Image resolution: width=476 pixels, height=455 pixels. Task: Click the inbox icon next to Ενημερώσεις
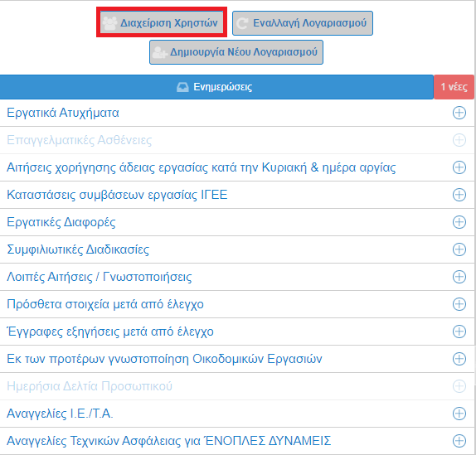click(182, 87)
